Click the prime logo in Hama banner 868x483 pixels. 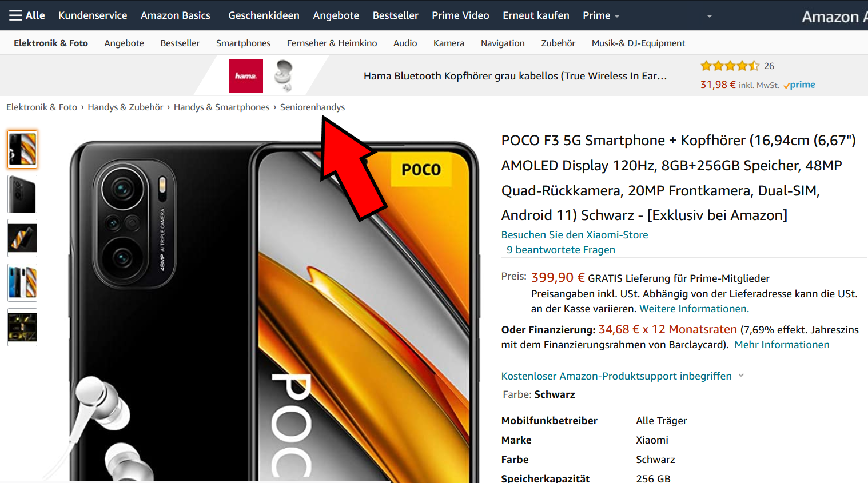point(799,85)
